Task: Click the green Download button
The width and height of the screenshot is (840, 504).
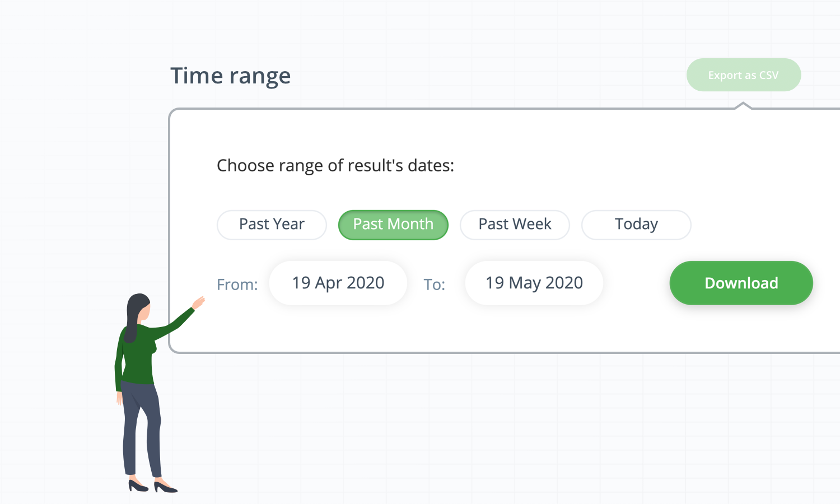Action: point(741,283)
